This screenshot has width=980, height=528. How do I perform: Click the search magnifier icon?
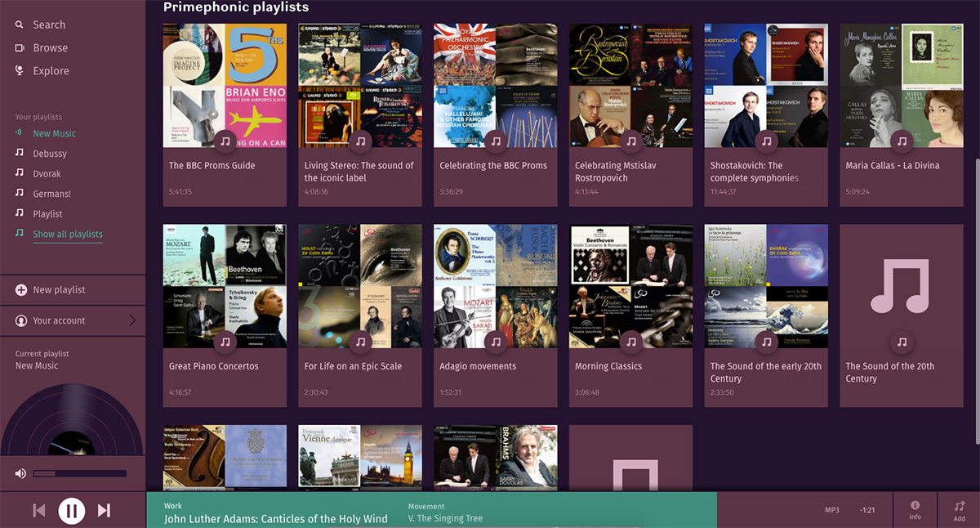coord(20,25)
